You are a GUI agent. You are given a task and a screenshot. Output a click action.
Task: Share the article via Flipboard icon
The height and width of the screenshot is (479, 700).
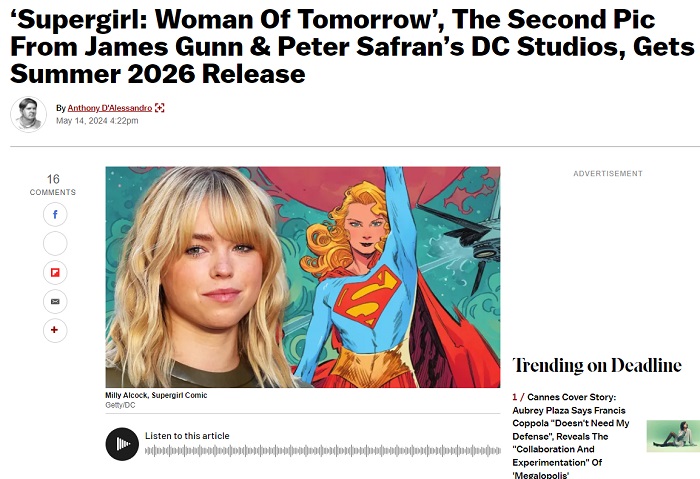[x=55, y=272]
